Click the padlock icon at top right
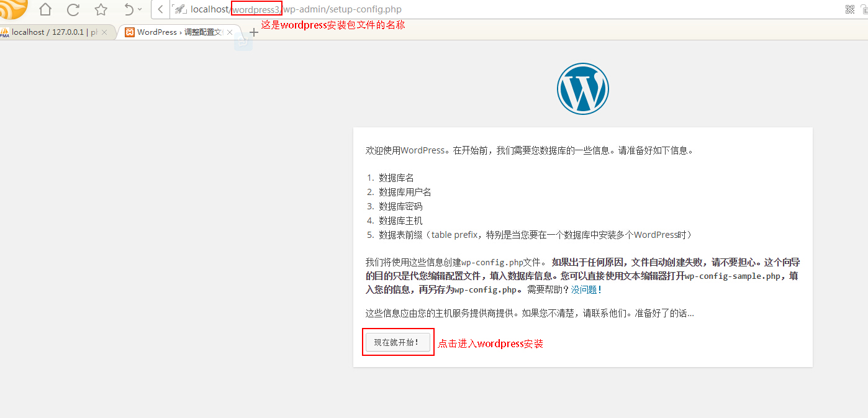Viewport: 868px width, 418px height. coord(864,9)
